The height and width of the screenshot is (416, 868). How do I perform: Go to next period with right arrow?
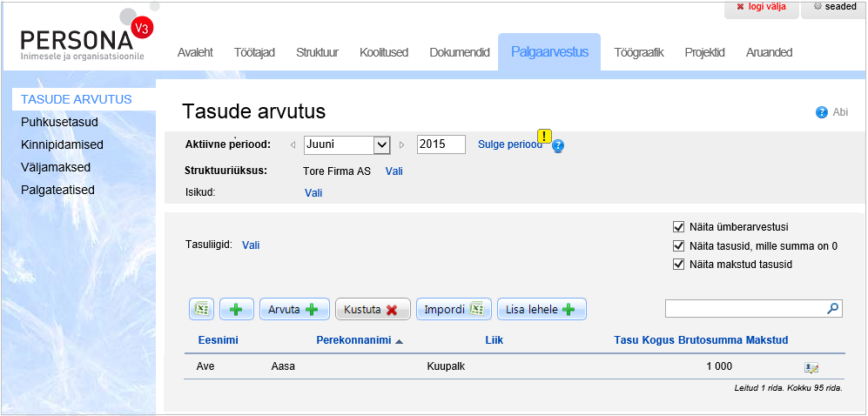(x=401, y=144)
